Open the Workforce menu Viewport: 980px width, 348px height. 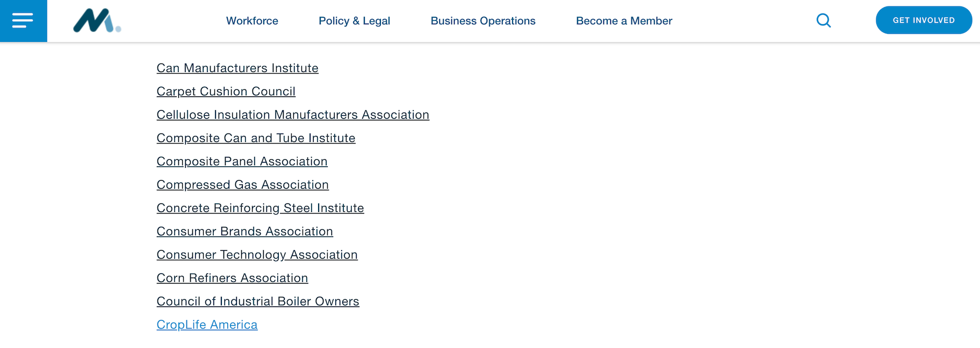[x=252, y=21]
